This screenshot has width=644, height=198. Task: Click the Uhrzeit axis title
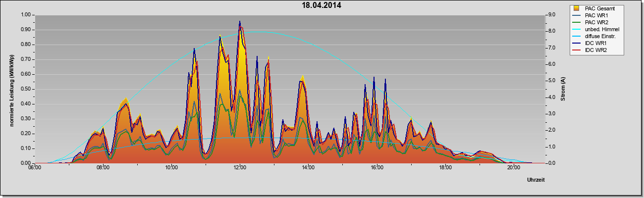(536, 180)
